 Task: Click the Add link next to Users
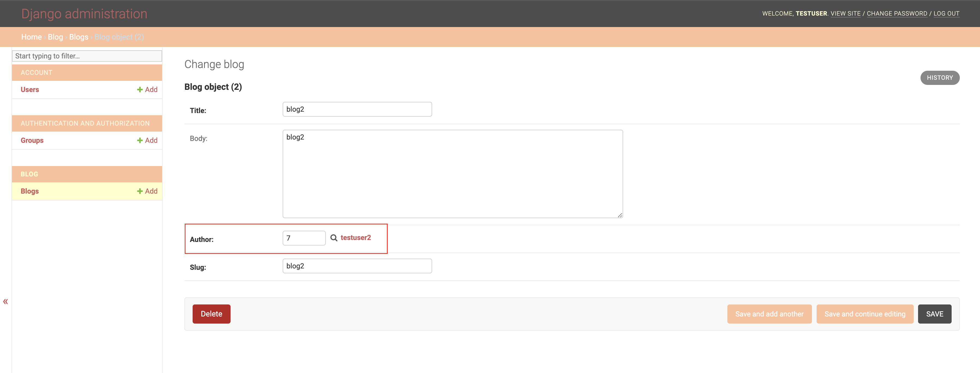pyautogui.click(x=147, y=90)
